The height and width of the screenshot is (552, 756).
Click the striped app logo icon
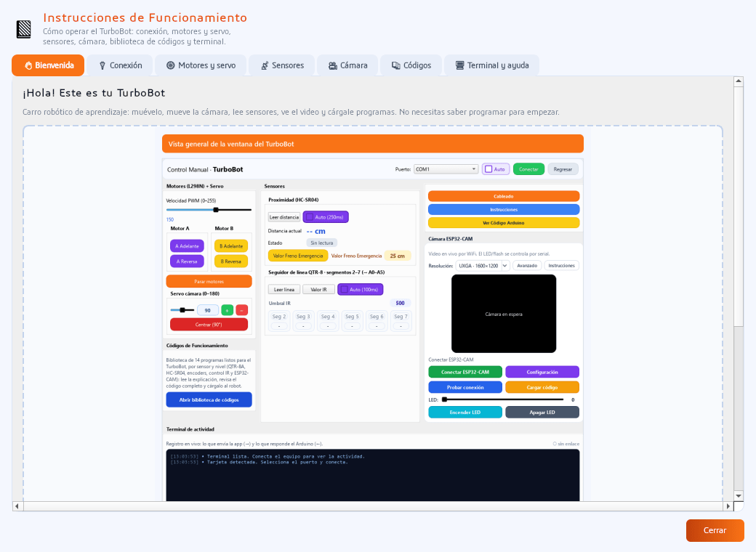(x=23, y=29)
